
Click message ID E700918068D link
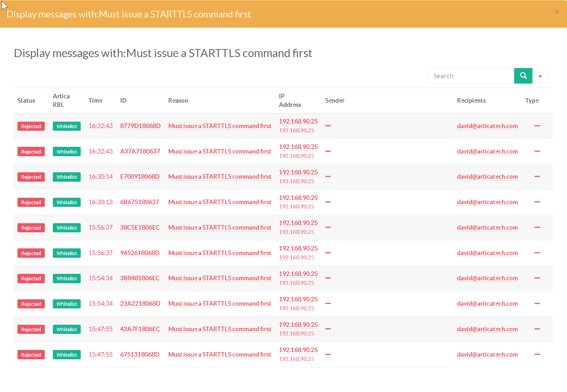click(140, 177)
